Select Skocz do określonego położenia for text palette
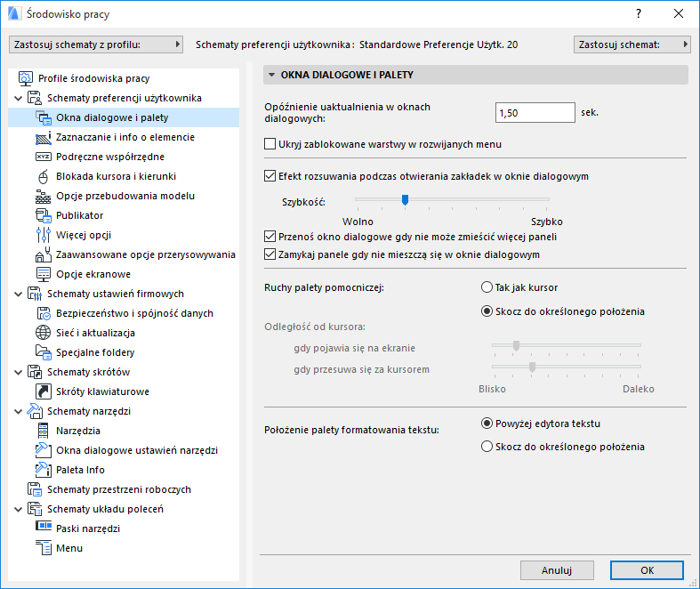Screen dimensions: 700x589 pyautogui.click(x=487, y=447)
